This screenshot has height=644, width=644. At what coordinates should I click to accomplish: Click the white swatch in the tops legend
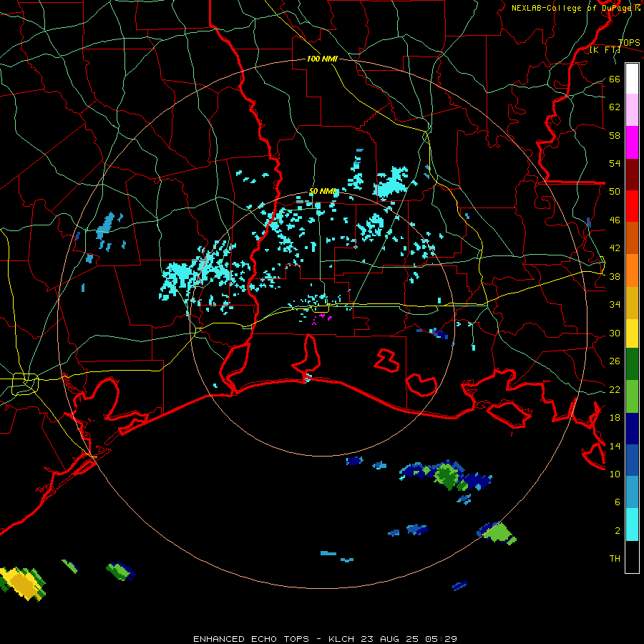pos(632,79)
